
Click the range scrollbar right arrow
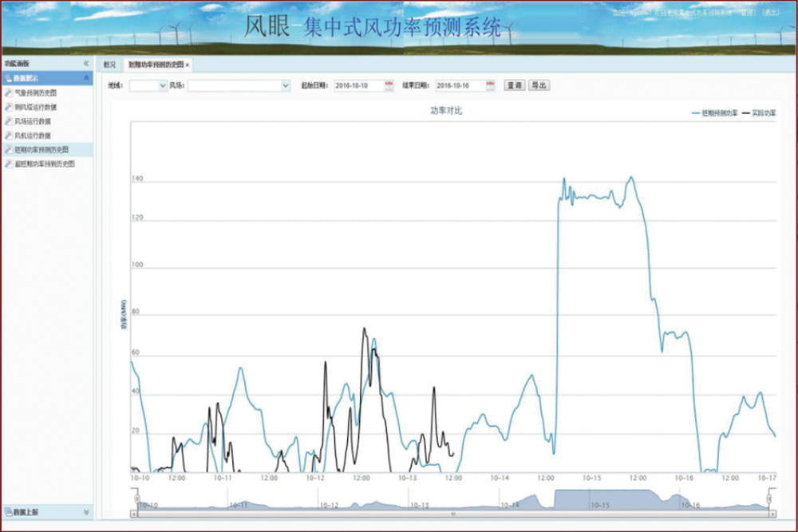772,514
